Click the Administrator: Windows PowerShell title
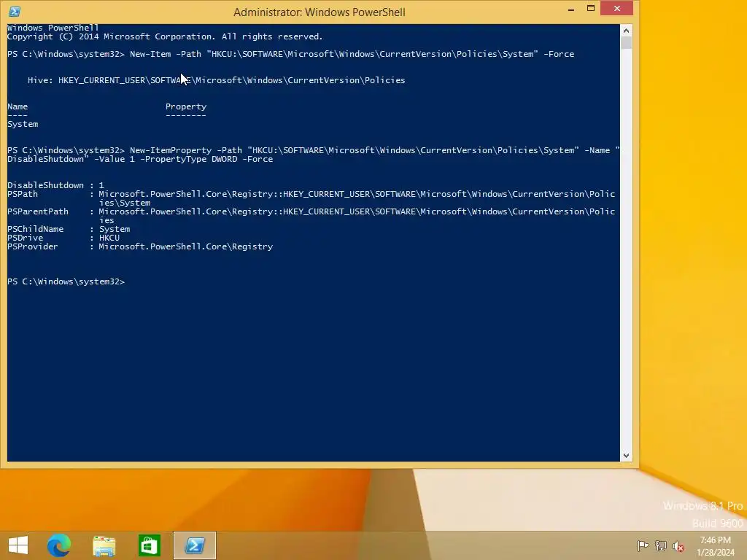 [320, 12]
